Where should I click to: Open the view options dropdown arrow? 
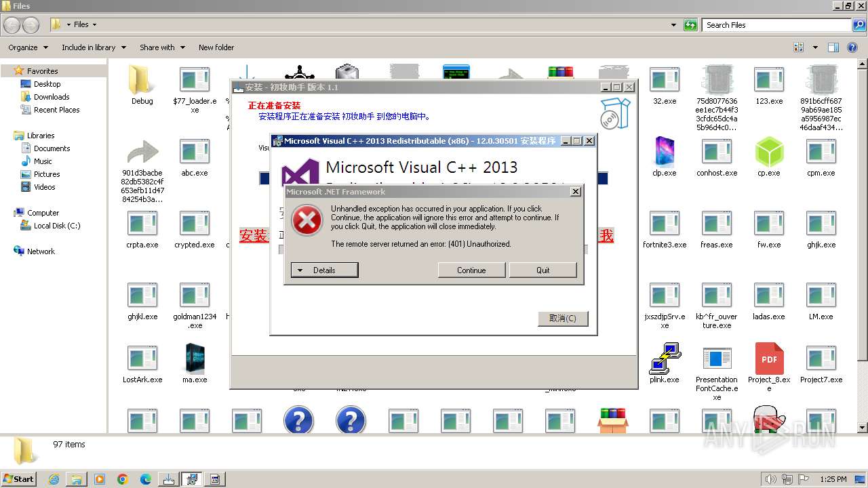click(815, 47)
